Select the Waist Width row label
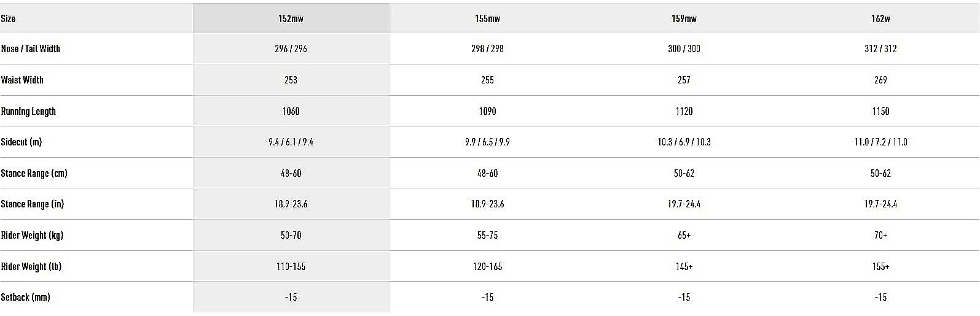Screen dimensions: 980x316 (22, 80)
